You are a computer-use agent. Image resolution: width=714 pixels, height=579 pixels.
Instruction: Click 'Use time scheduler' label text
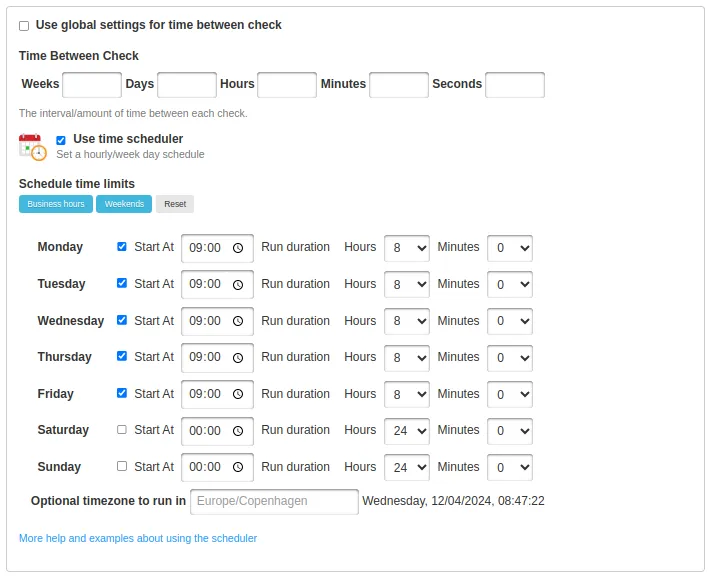128,139
